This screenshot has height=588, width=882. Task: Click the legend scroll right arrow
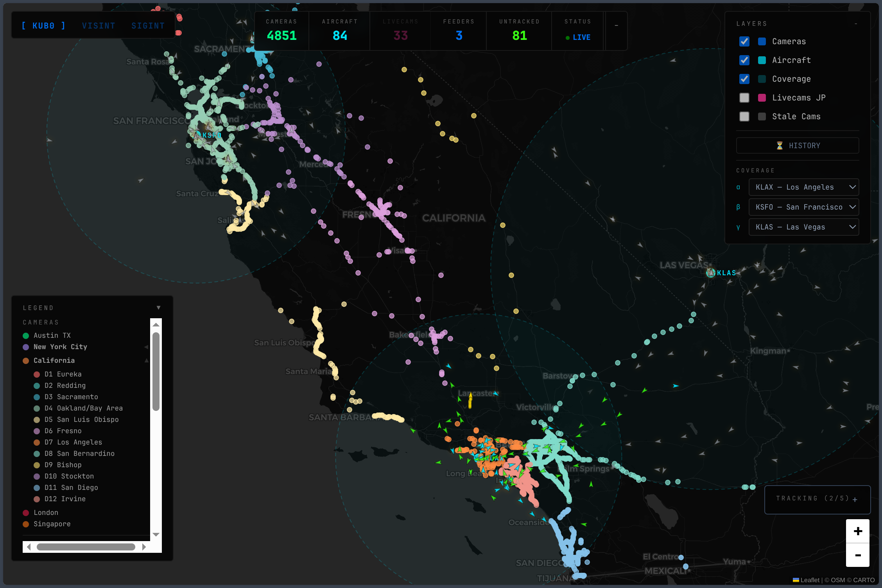click(x=144, y=547)
